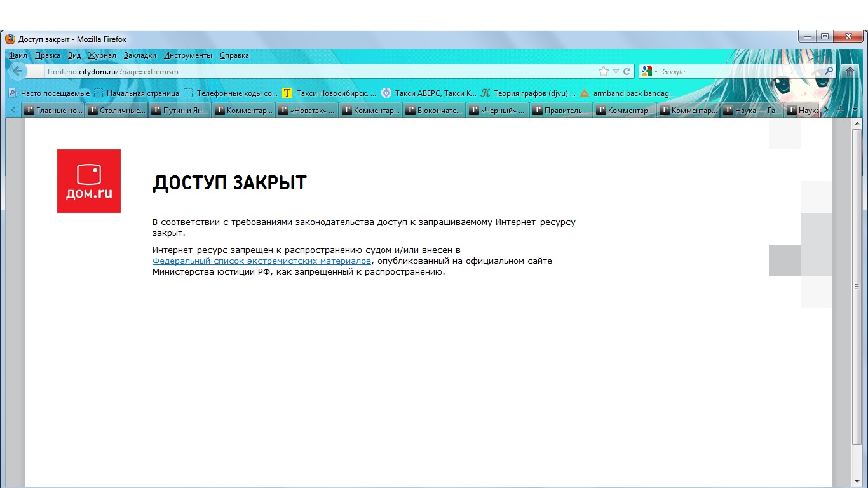Go back using the back arrow button
868x488 pixels.
18,71
